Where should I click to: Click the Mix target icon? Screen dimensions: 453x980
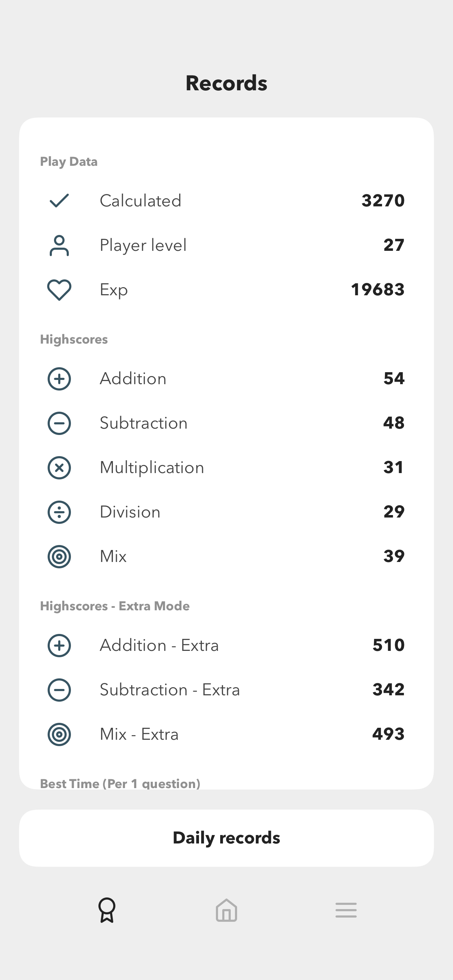coord(59,557)
